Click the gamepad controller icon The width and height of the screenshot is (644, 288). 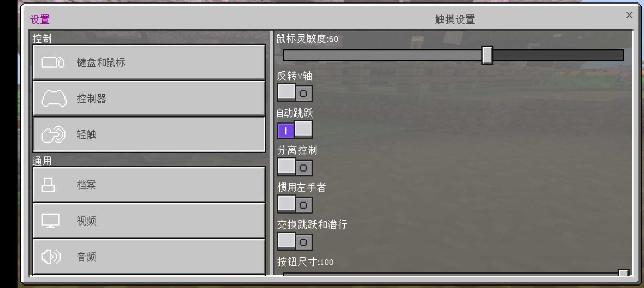54,98
